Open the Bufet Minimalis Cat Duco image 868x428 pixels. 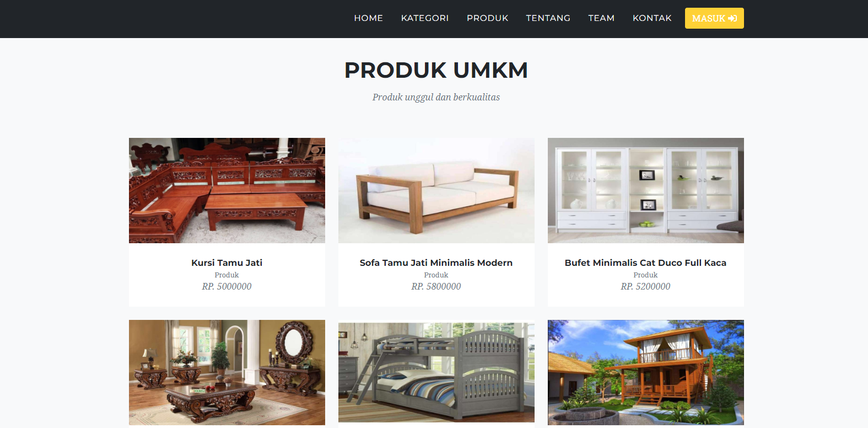point(646,190)
